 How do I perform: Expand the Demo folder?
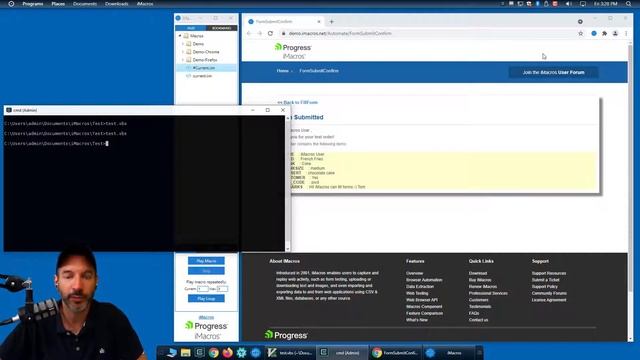(x=183, y=44)
